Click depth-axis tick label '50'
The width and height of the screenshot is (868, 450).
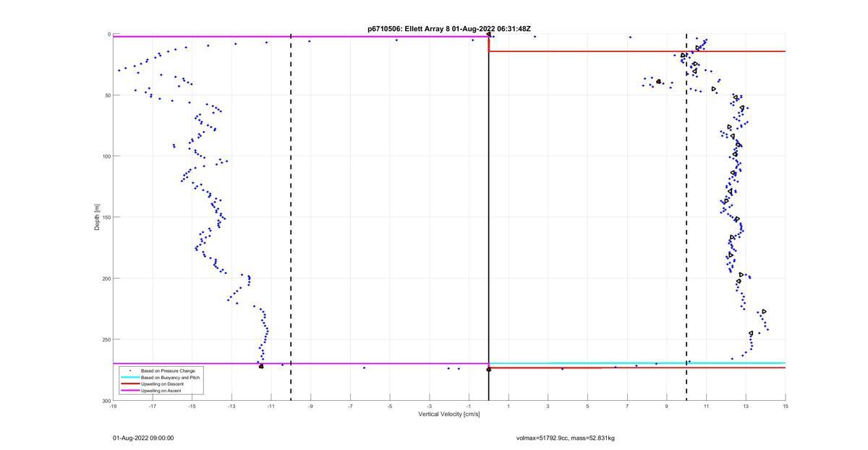tap(107, 95)
